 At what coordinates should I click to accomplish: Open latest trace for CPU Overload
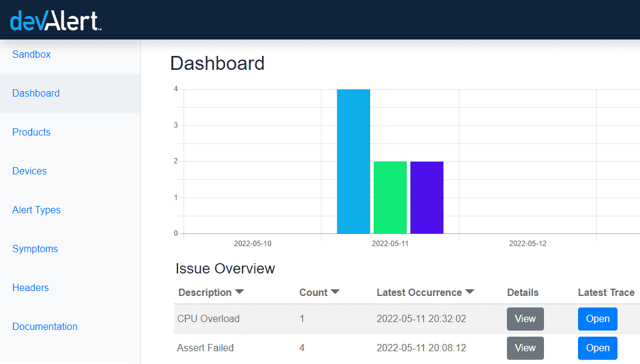click(x=597, y=318)
